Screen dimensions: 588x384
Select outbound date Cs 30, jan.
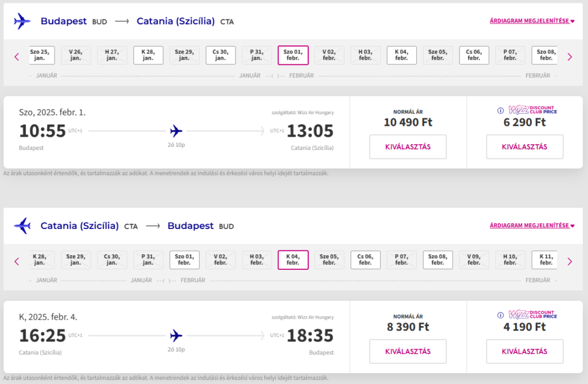click(220, 55)
